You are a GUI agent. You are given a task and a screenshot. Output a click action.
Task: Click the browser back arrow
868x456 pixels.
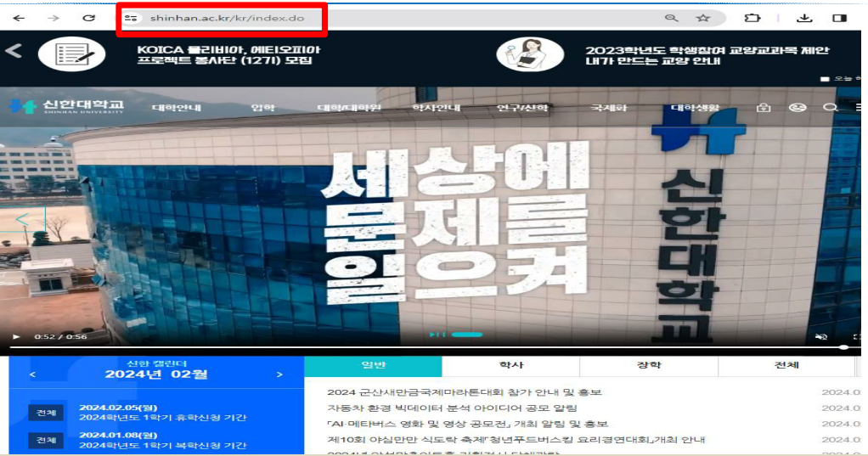click(x=19, y=18)
